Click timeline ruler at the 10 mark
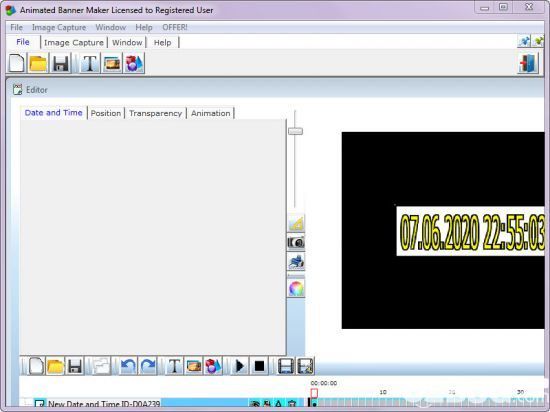 (x=383, y=392)
